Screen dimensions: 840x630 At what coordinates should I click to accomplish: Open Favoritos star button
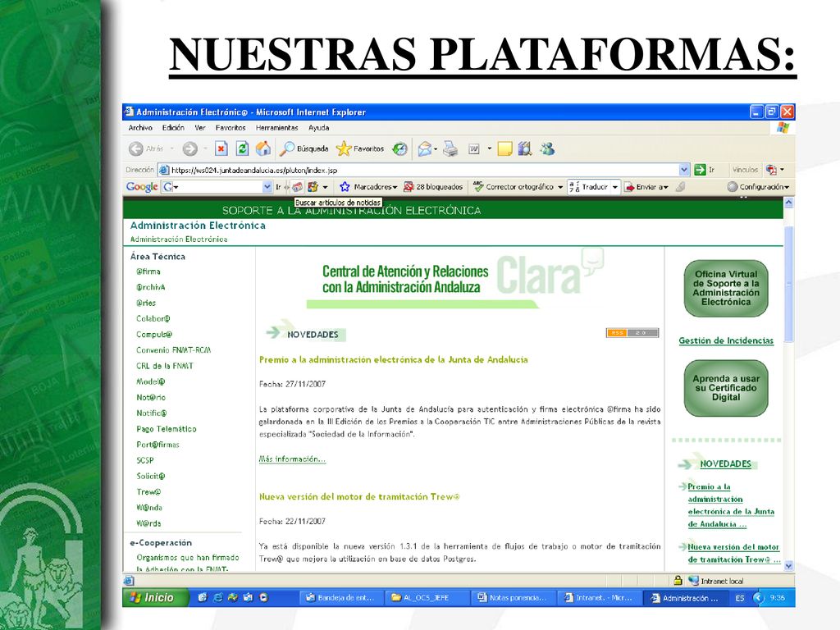360,148
